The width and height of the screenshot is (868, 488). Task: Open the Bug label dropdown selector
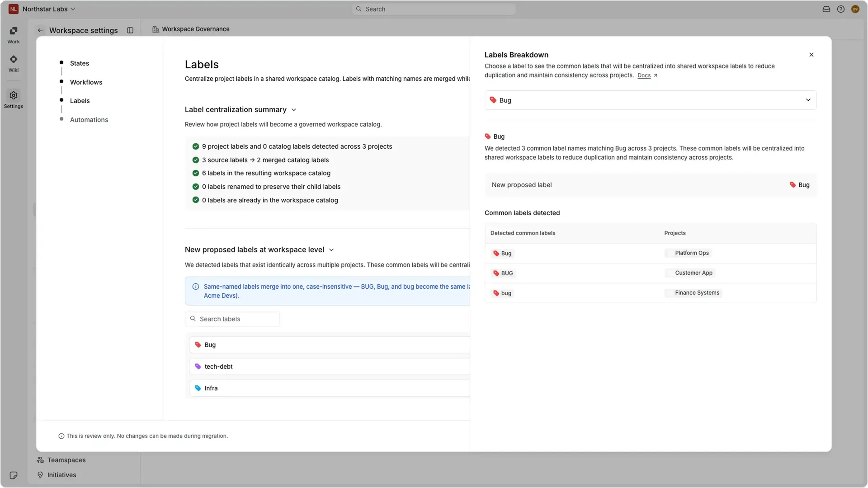click(651, 100)
